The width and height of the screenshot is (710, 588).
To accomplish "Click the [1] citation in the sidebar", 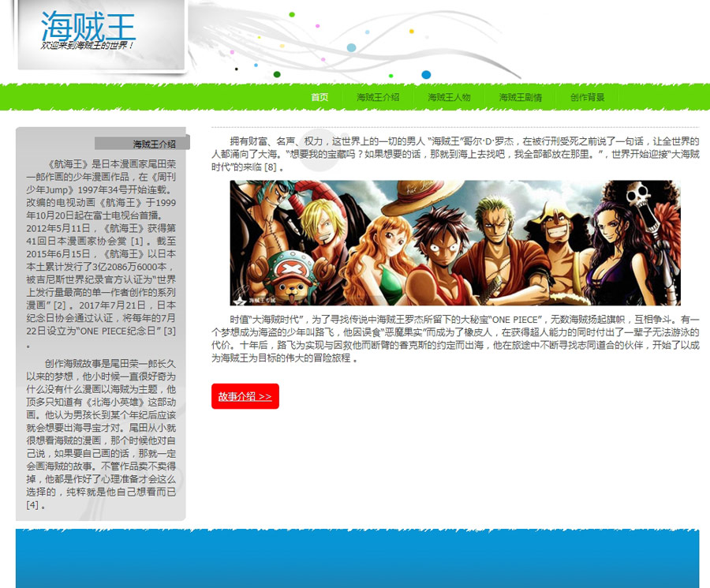I will [136, 241].
